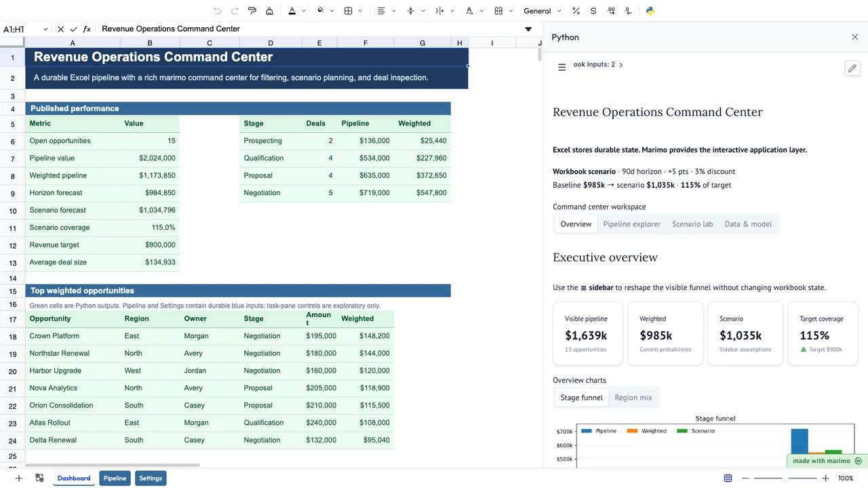The height and width of the screenshot is (488, 868).
Task: Click the A1:H1 name box
Action: click(x=22, y=29)
